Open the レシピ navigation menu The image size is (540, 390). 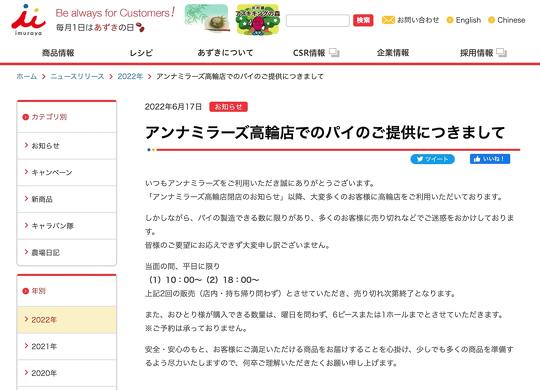pos(141,53)
